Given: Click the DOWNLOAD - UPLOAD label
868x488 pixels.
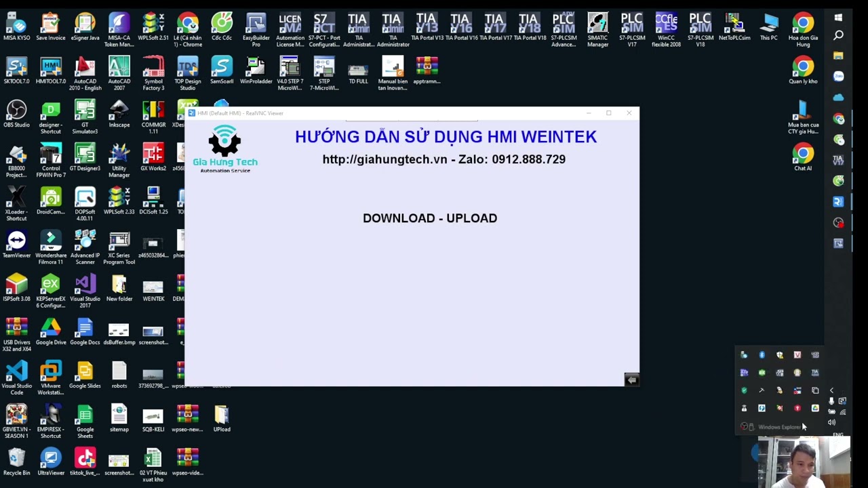Looking at the screenshot, I should [430, 218].
